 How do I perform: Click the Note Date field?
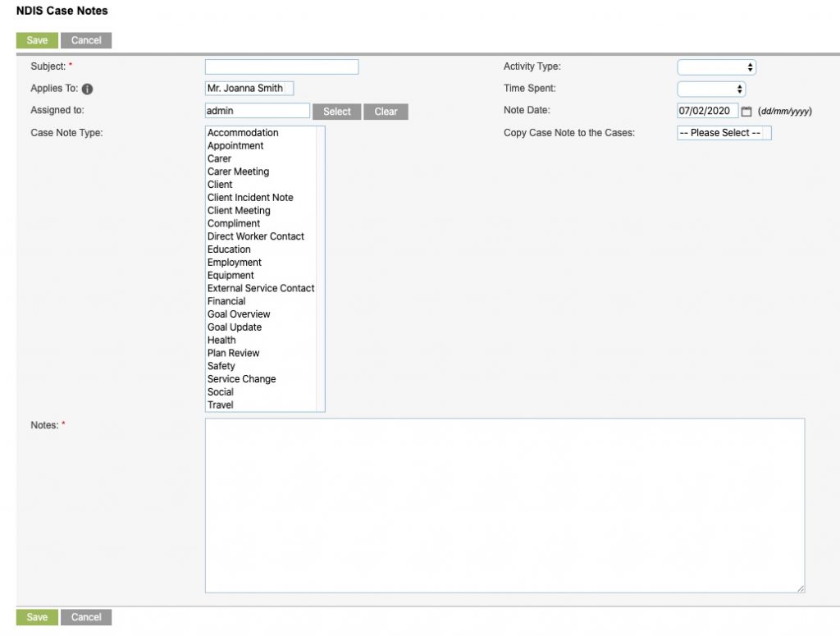(707, 111)
